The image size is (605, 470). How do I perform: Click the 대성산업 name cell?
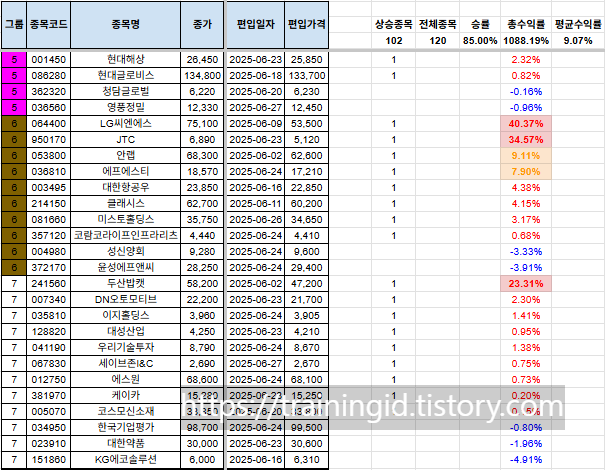point(125,332)
